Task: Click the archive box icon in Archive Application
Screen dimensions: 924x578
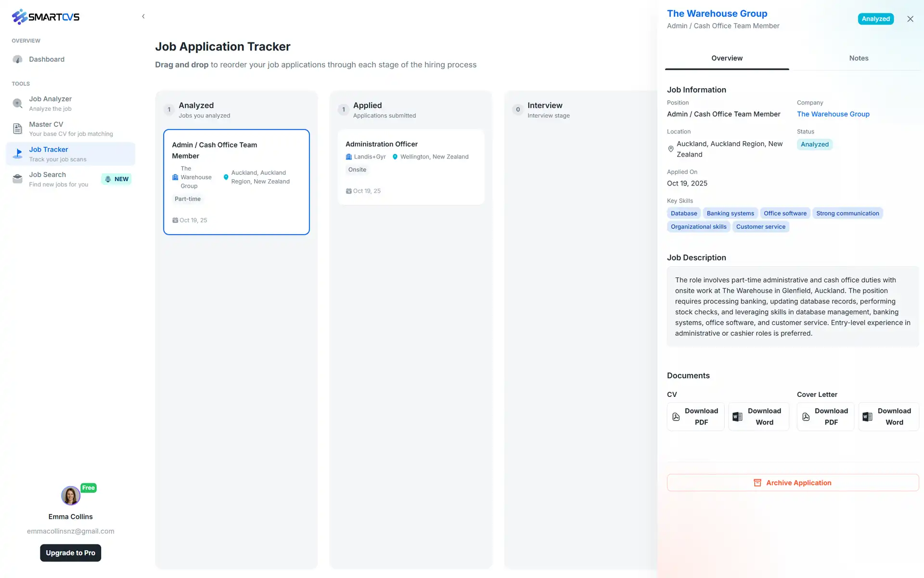Action: click(757, 482)
